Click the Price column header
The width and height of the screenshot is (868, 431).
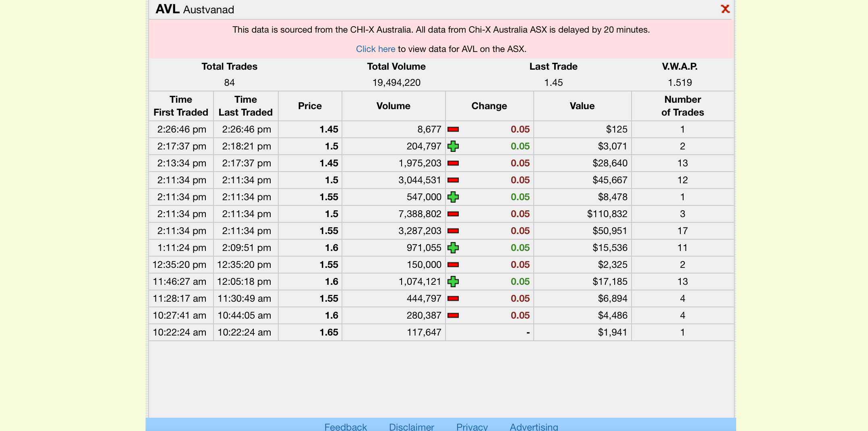(310, 106)
